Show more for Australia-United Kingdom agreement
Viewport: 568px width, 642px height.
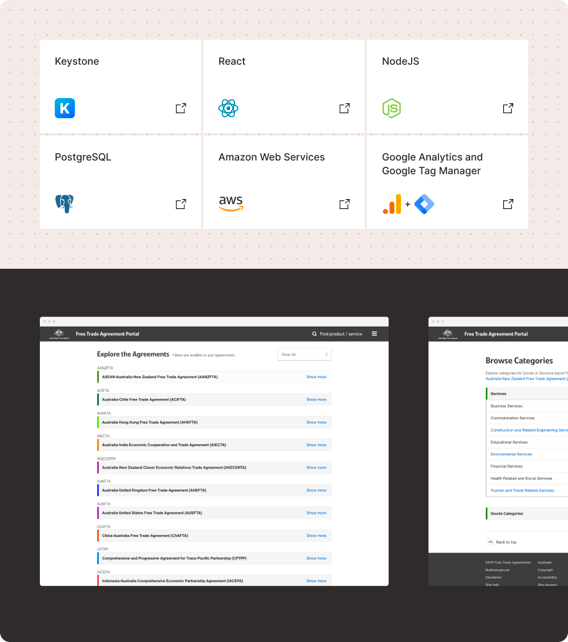[x=317, y=490]
